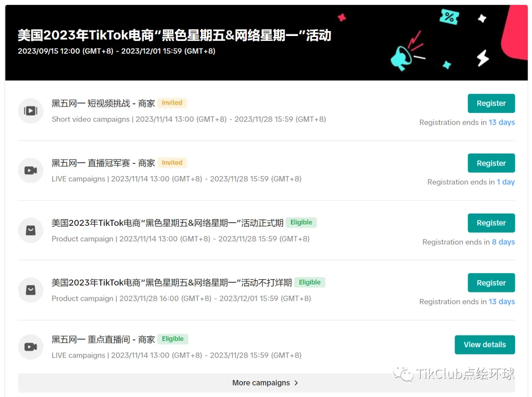View details of 黑五网一 重点直播间
The height and width of the screenshot is (397, 532).
point(485,345)
